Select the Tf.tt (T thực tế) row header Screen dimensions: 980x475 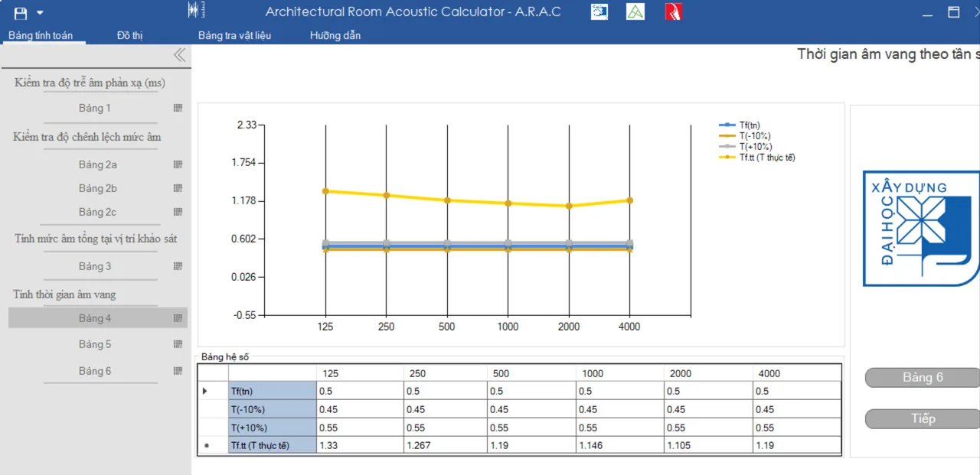pyautogui.click(x=272, y=445)
